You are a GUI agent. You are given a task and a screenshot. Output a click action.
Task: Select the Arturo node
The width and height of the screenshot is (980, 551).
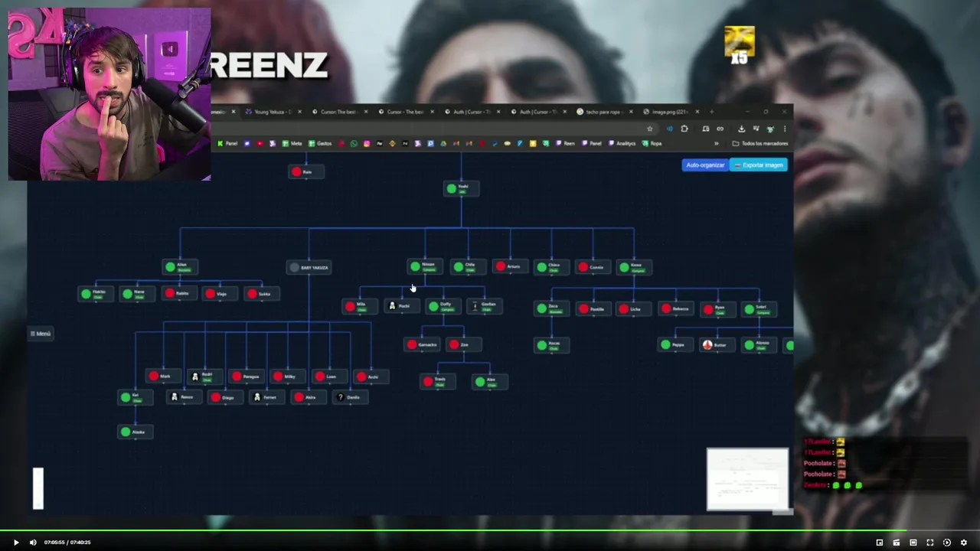(511, 266)
